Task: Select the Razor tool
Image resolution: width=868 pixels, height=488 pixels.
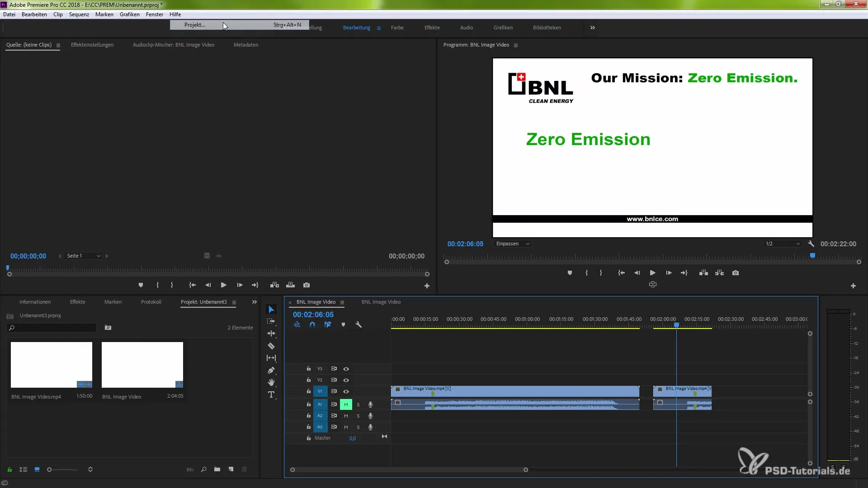Action: pyautogui.click(x=271, y=346)
